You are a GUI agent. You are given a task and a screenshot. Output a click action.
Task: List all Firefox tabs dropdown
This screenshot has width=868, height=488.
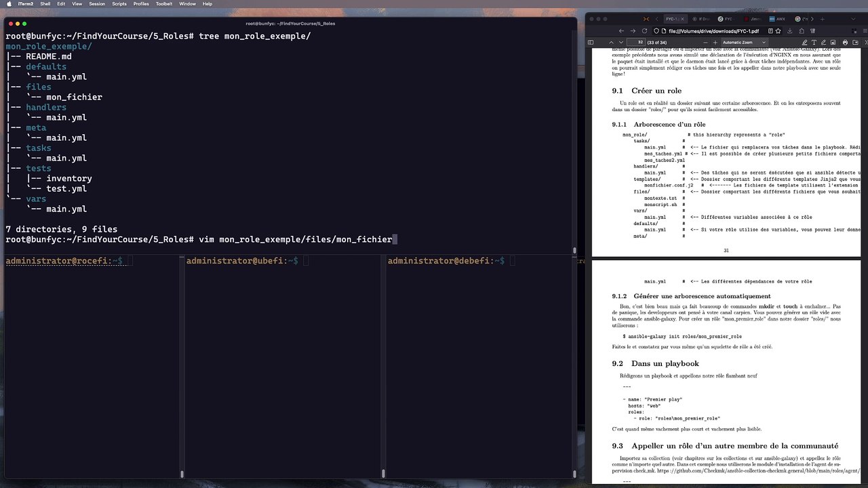point(853,19)
